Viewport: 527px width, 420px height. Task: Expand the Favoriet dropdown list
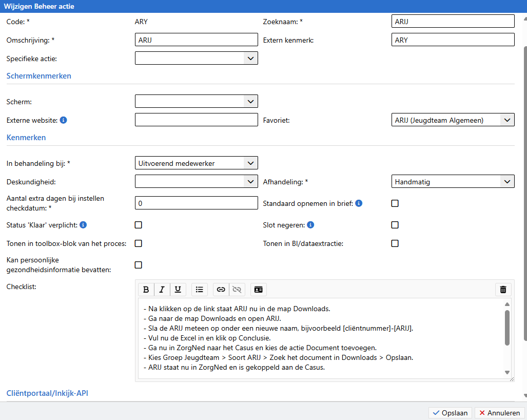[452, 120]
